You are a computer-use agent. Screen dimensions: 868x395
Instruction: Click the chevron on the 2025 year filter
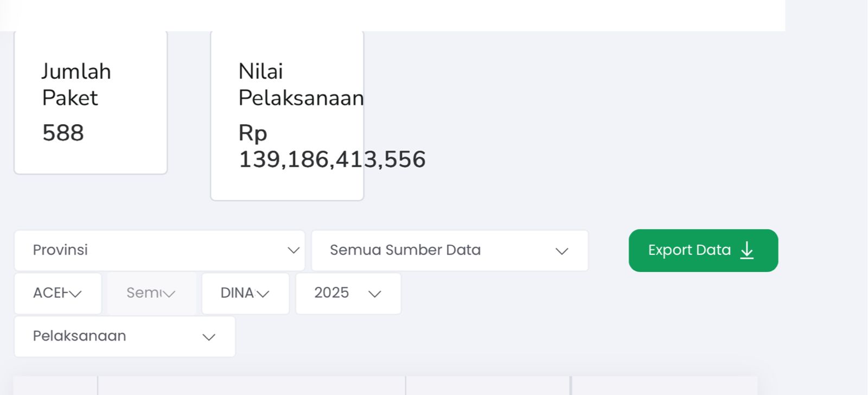[374, 294]
